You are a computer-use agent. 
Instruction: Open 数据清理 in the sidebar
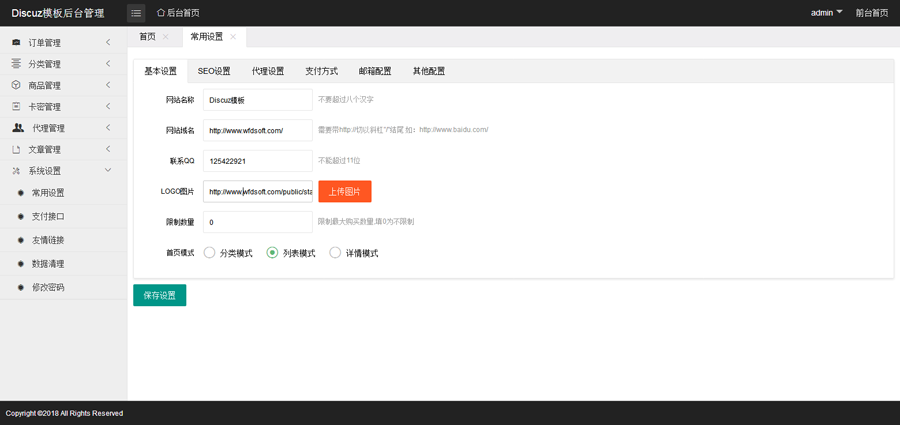pyautogui.click(x=48, y=264)
